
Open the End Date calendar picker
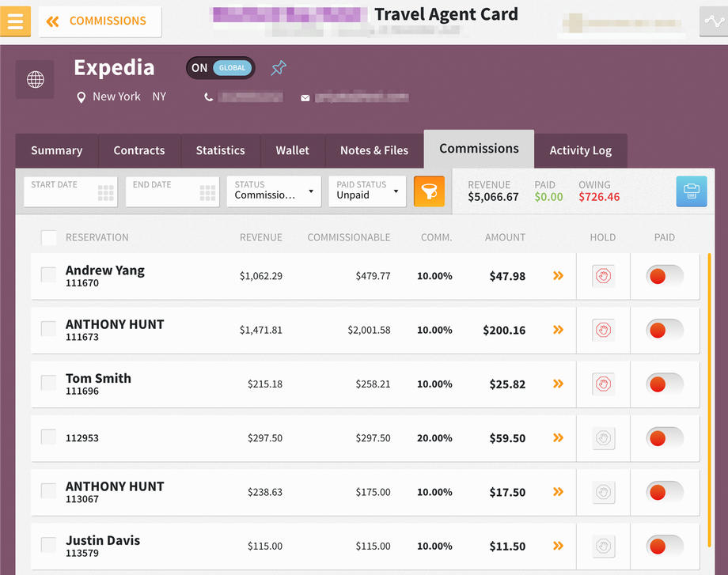point(207,193)
